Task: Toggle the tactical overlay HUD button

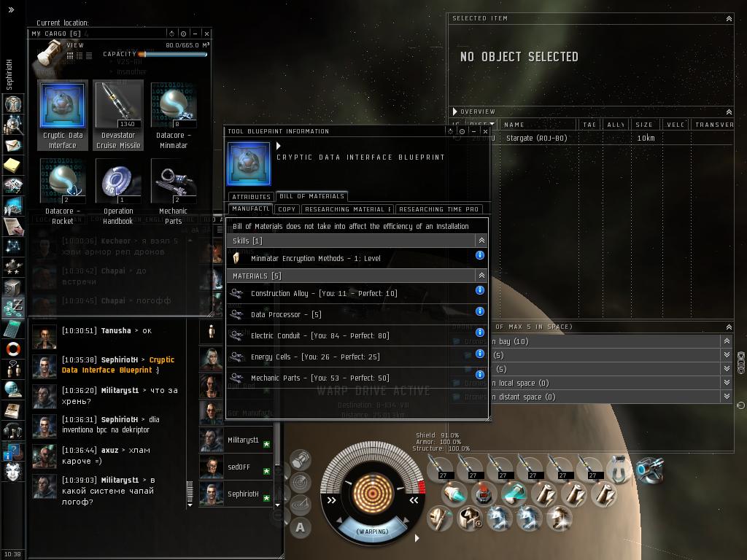Action: click(300, 504)
